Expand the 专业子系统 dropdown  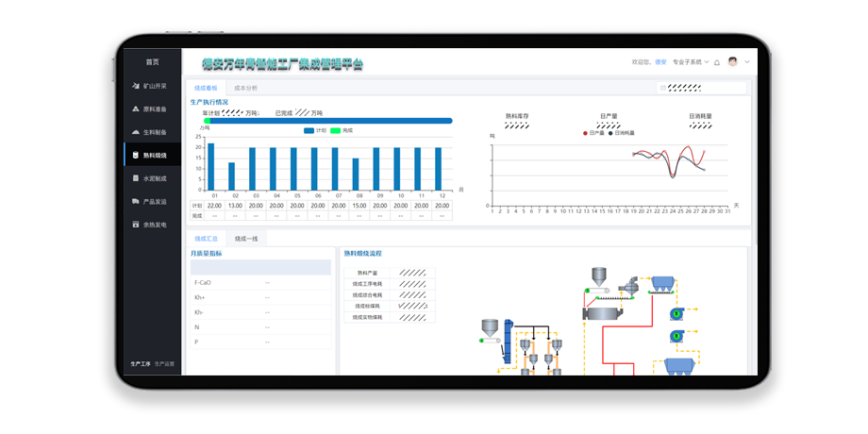click(x=689, y=62)
